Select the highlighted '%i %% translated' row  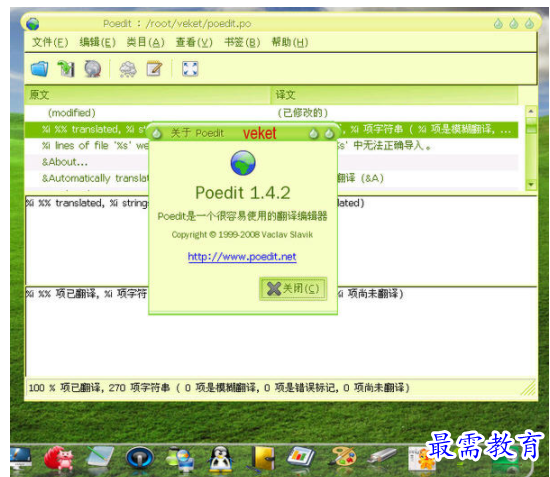click(87, 129)
